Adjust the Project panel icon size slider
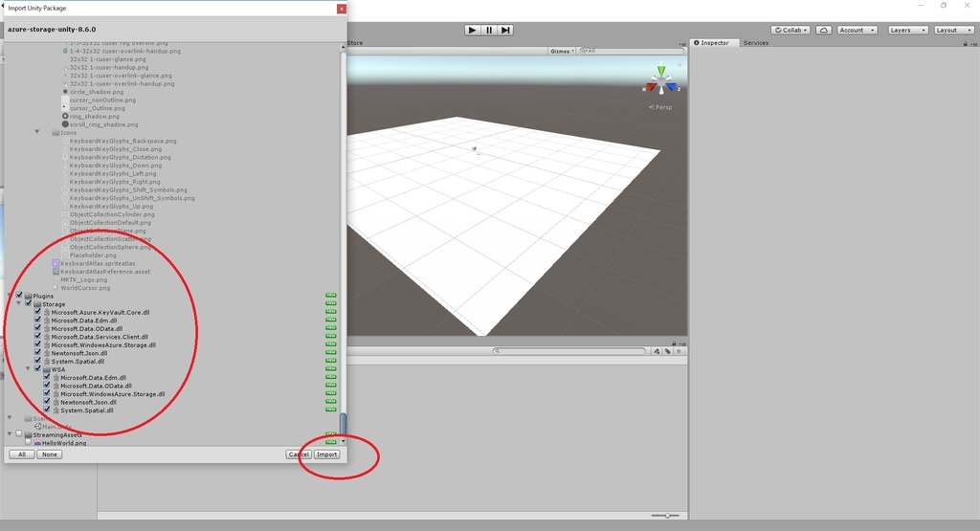980x531 pixels. coord(667,516)
